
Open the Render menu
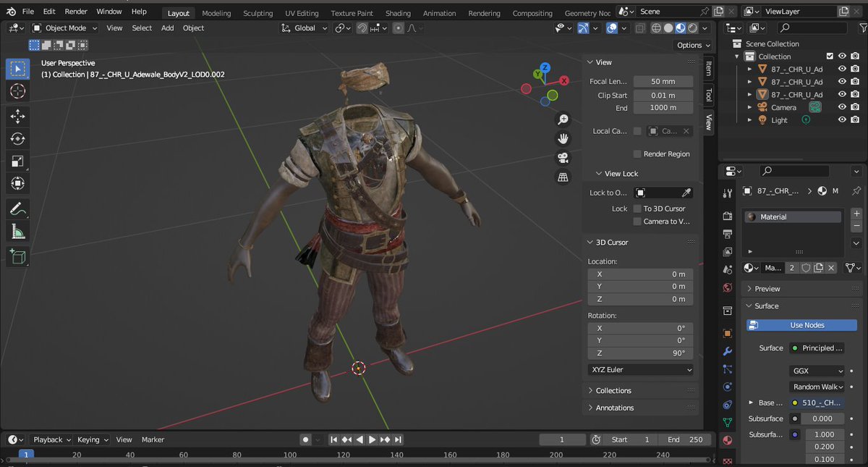(76, 12)
